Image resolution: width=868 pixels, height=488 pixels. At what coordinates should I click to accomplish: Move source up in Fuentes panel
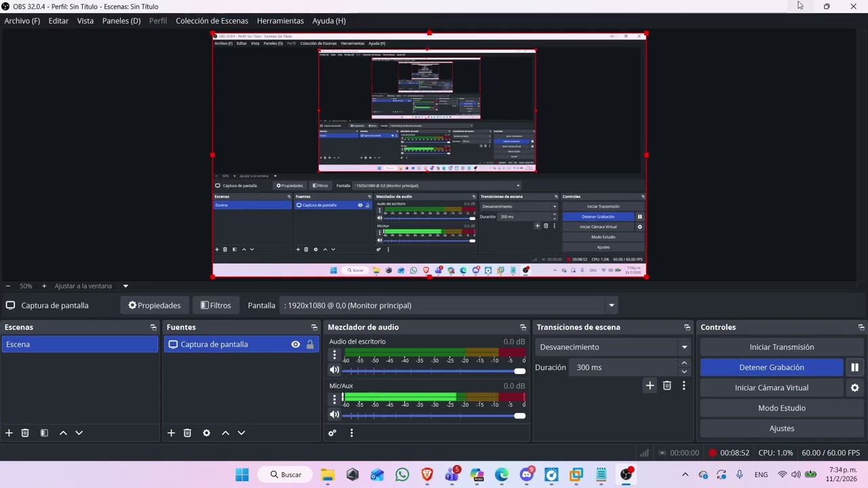pos(225,433)
